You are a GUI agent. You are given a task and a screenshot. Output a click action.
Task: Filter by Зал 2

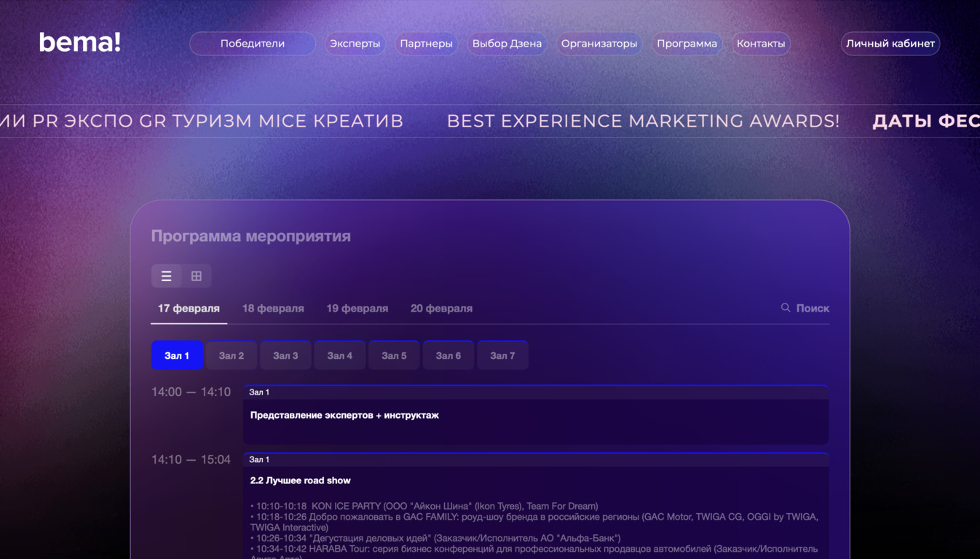pyautogui.click(x=232, y=356)
